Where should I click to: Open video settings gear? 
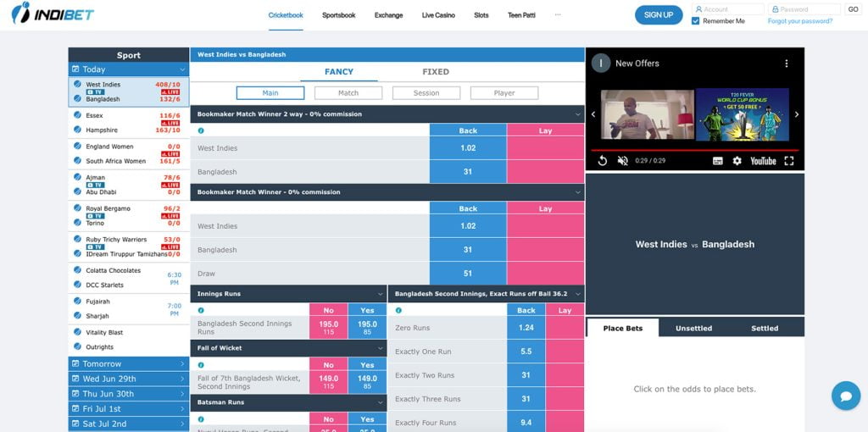(x=737, y=161)
